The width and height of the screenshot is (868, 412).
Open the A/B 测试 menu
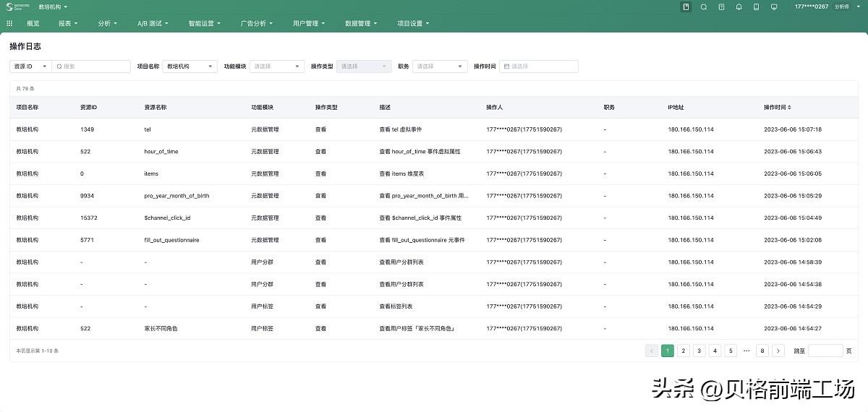click(153, 23)
